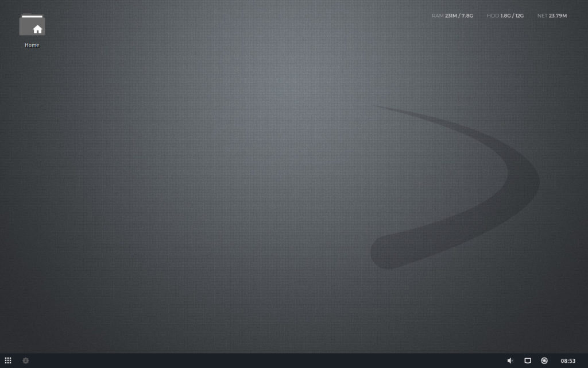Click the NET 23.79M readout
Screen dimensions: 588x368
552,16
